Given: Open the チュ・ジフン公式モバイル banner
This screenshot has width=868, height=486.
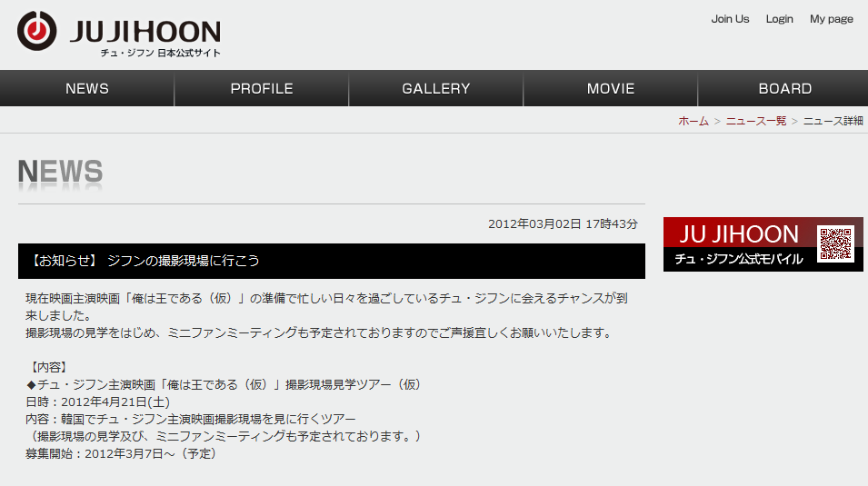Looking at the screenshot, I should click(x=763, y=244).
